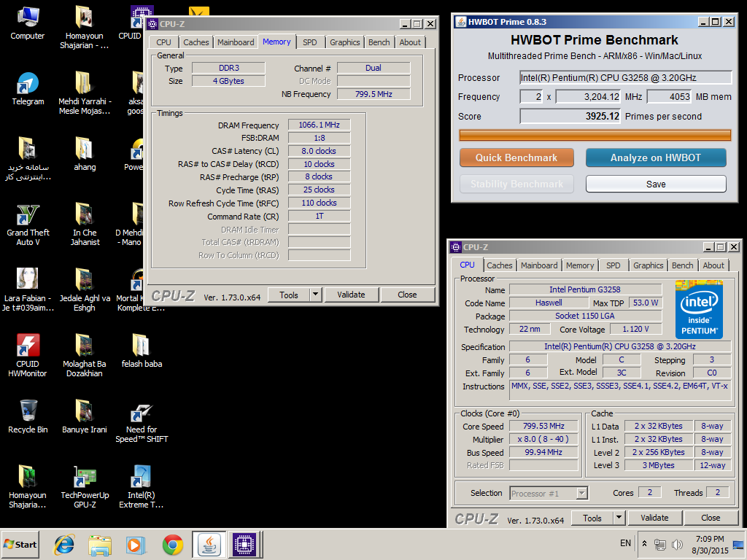Launch Telegram from the desktop

coord(28,88)
